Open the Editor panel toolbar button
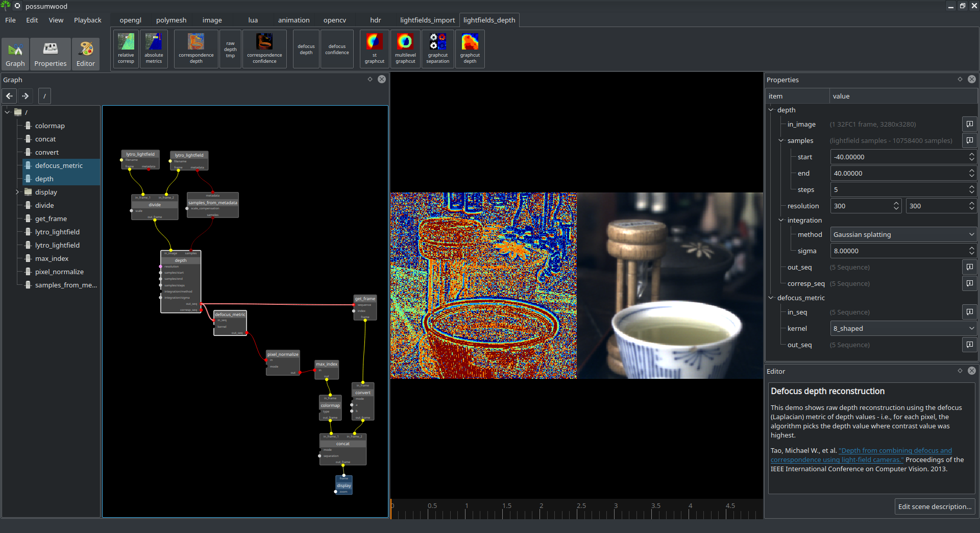980x533 pixels. point(86,54)
